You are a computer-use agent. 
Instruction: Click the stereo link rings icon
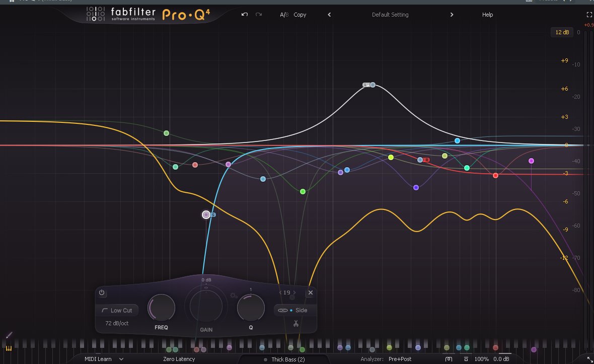(x=282, y=310)
